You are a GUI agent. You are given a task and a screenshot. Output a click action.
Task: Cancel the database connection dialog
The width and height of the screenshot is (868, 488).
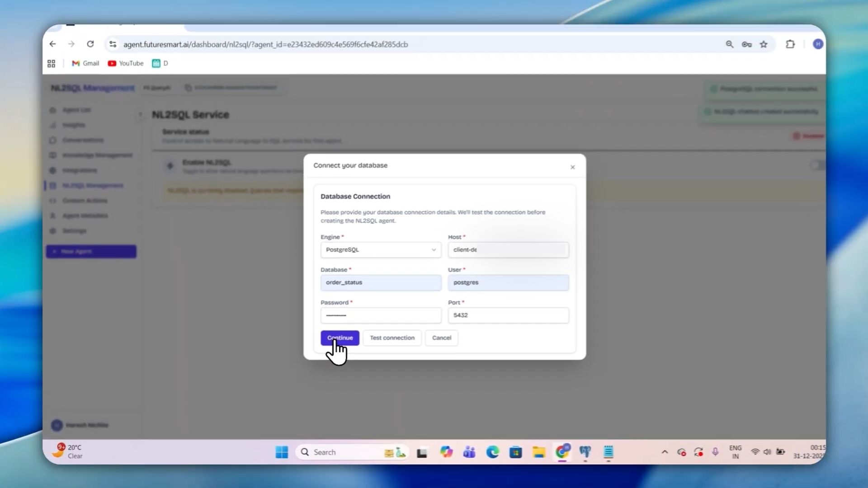442,338
